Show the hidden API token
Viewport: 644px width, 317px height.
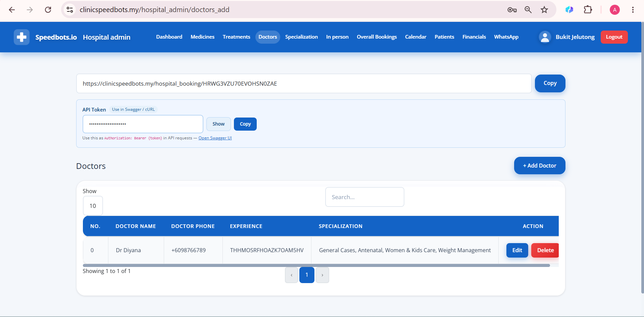pyautogui.click(x=218, y=124)
